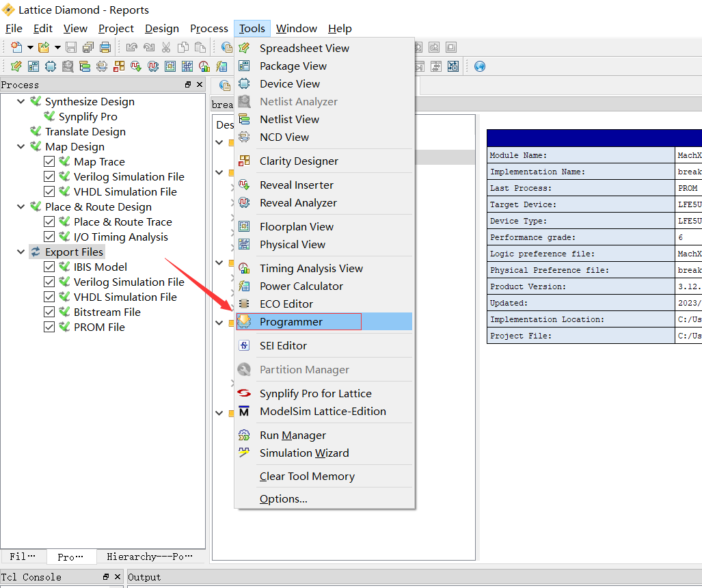Viewport: 702px width, 588px height.
Task: Click the stop square toolbar icon
Action: click(451, 47)
